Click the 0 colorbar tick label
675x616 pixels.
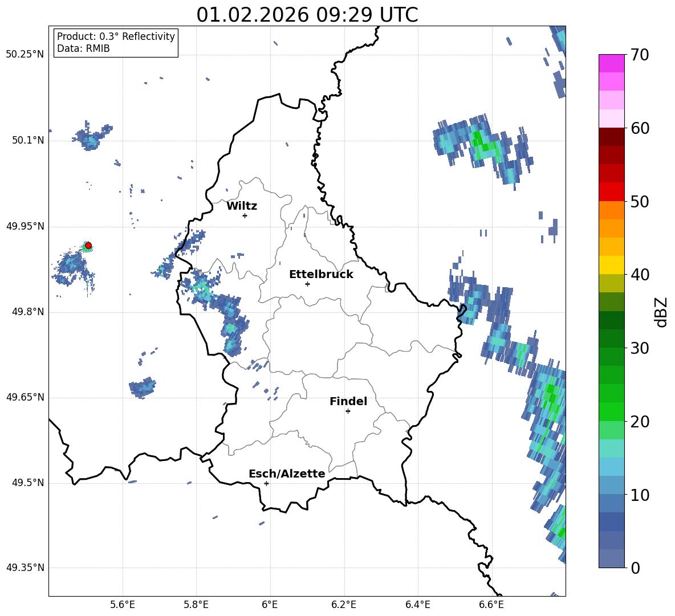point(635,568)
